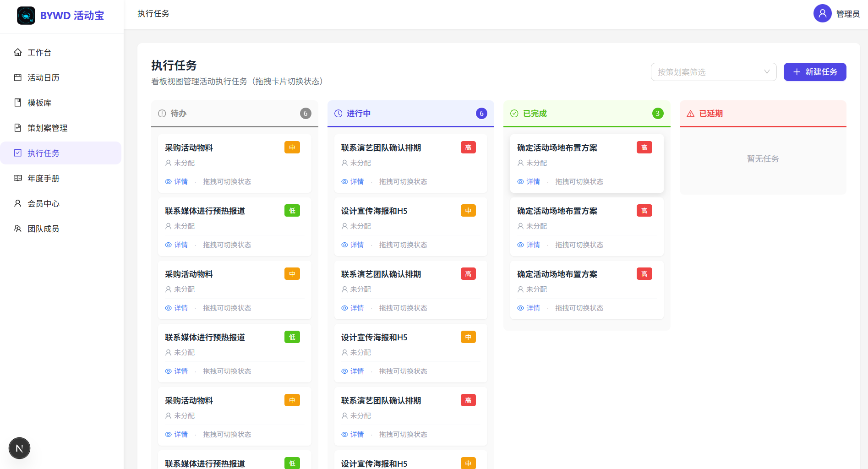Click 执行任务 breadcrumb in the top bar
This screenshot has height=469, width=868.
click(153, 14)
